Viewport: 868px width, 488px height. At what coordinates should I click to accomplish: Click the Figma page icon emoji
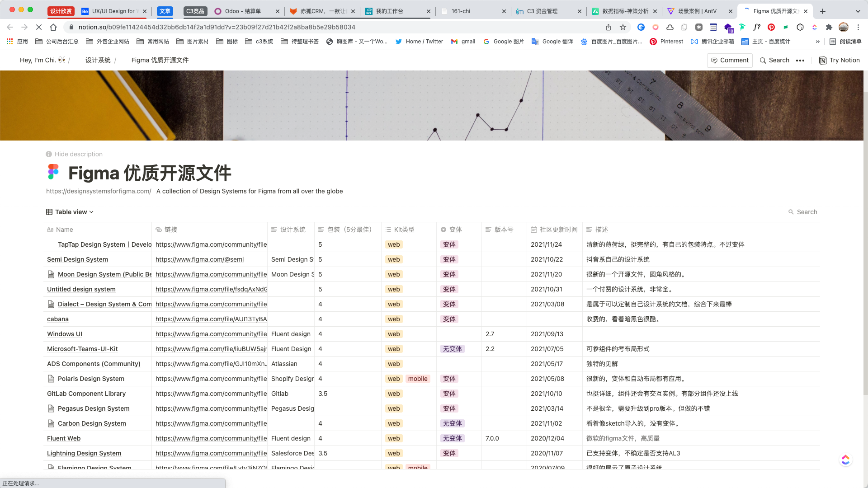(x=53, y=172)
